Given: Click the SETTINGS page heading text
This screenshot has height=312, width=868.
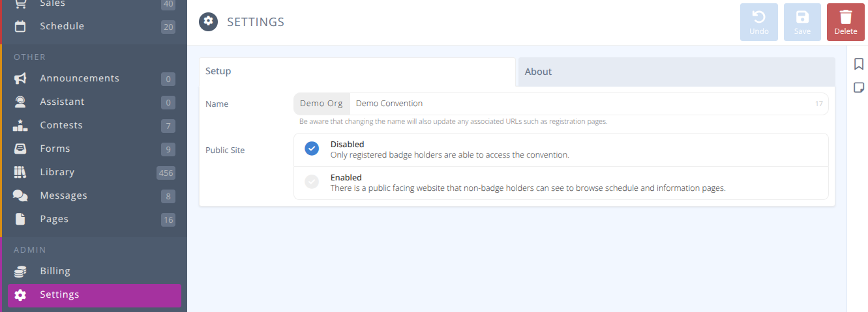Looking at the screenshot, I should 256,22.
